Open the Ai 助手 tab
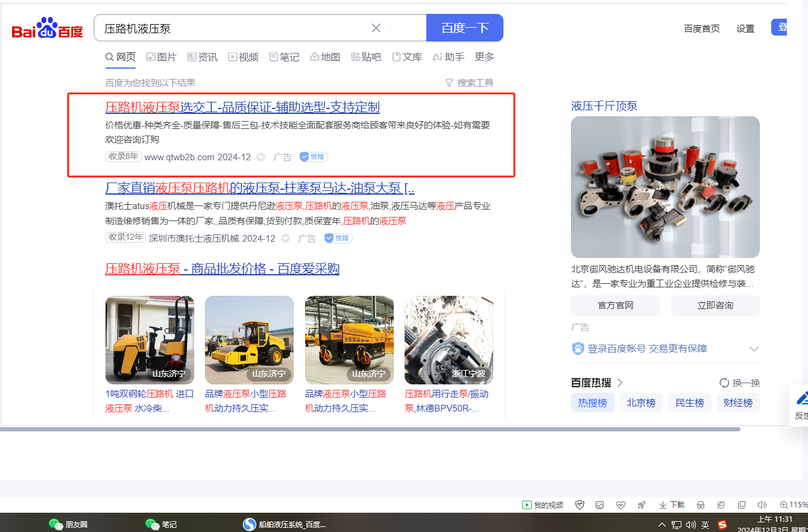This screenshot has width=808, height=532. [x=449, y=57]
